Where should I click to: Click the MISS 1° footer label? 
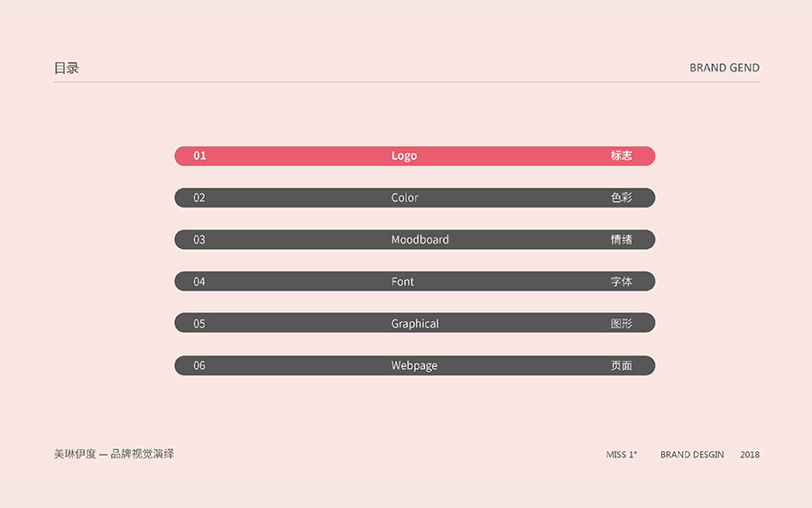point(622,455)
